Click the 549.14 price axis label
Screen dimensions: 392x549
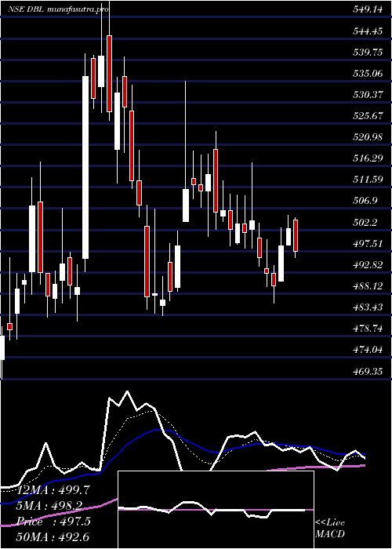(x=368, y=10)
